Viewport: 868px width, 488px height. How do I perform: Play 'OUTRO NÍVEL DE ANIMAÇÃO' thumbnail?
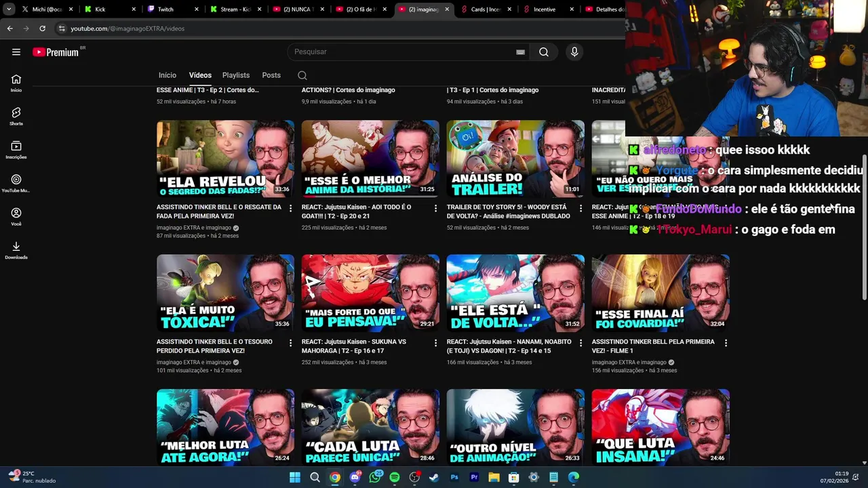[515, 427]
